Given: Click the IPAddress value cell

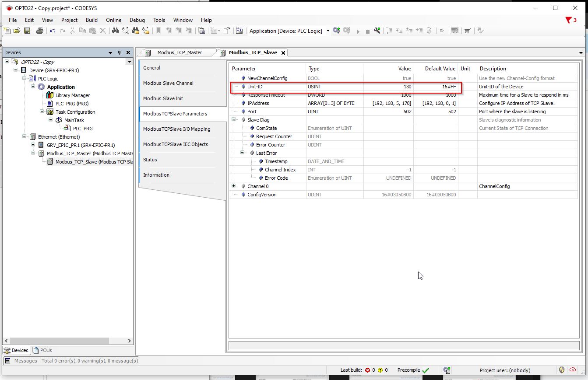Looking at the screenshot, I should 388,103.
